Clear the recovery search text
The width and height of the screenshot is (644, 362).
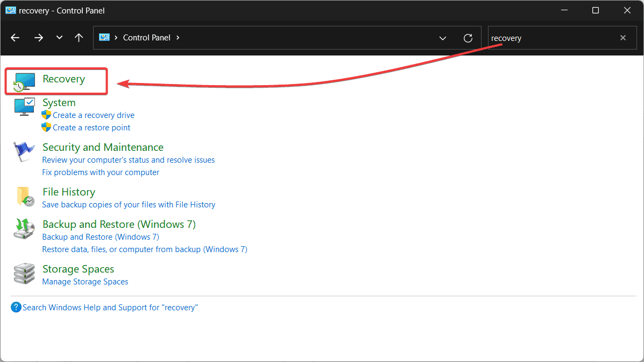click(x=623, y=38)
